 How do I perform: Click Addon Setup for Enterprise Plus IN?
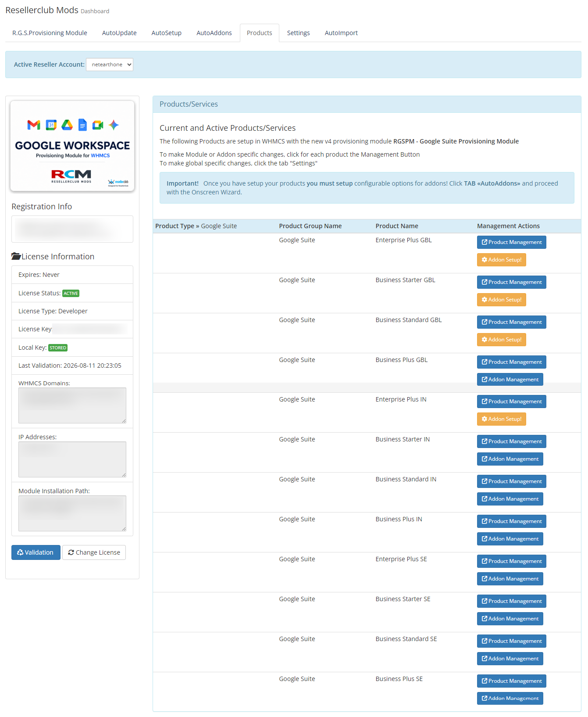click(502, 419)
